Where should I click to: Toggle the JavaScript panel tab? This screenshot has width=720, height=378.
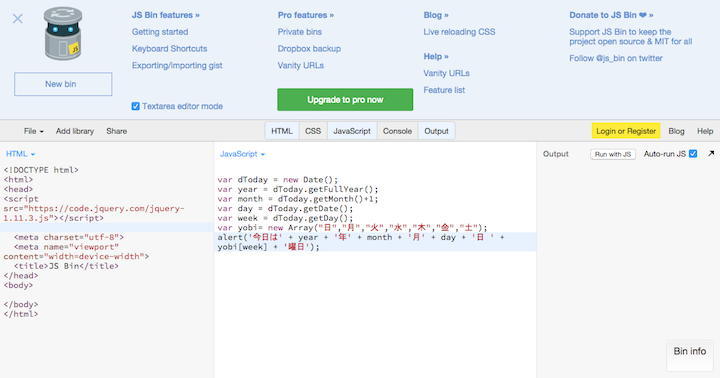(x=352, y=131)
